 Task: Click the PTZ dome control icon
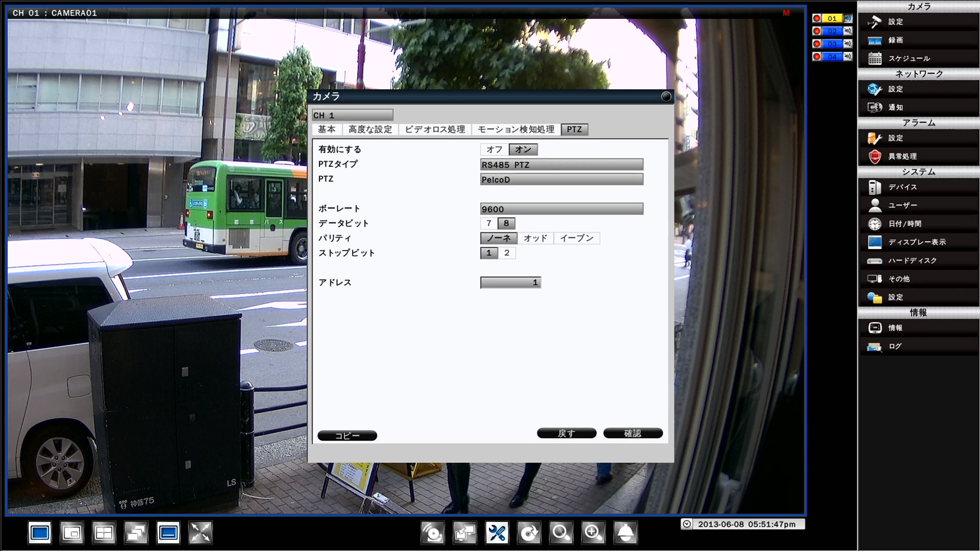pos(624,533)
